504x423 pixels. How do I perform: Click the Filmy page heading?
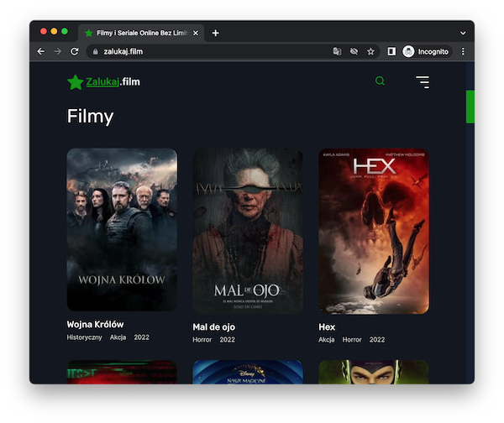pyautogui.click(x=91, y=117)
